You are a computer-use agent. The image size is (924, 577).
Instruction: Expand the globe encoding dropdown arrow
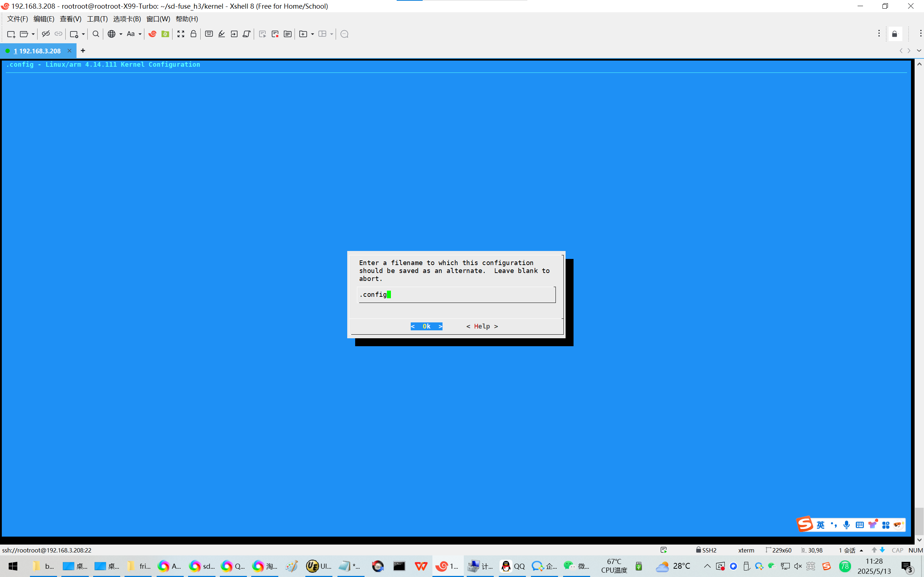(x=121, y=34)
